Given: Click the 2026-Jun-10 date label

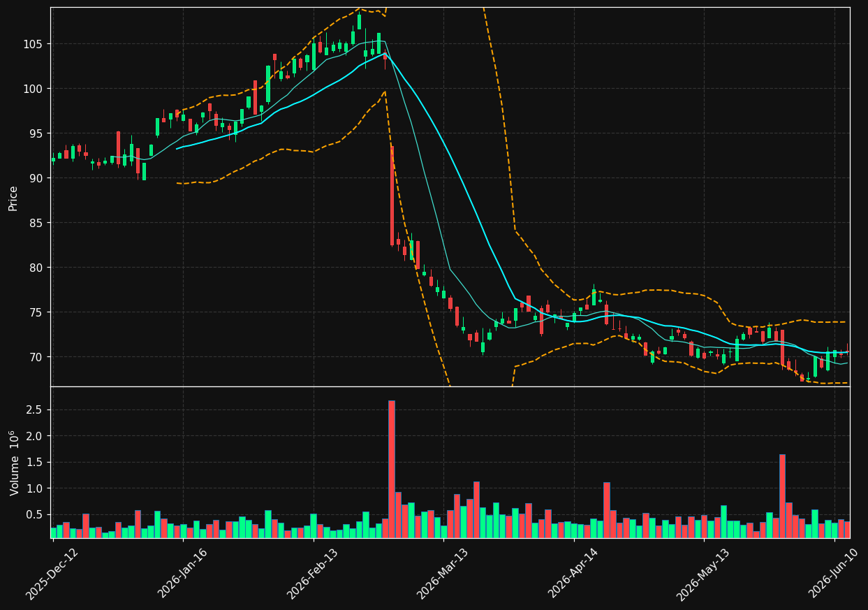Looking at the screenshot, I should coord(834,574).
